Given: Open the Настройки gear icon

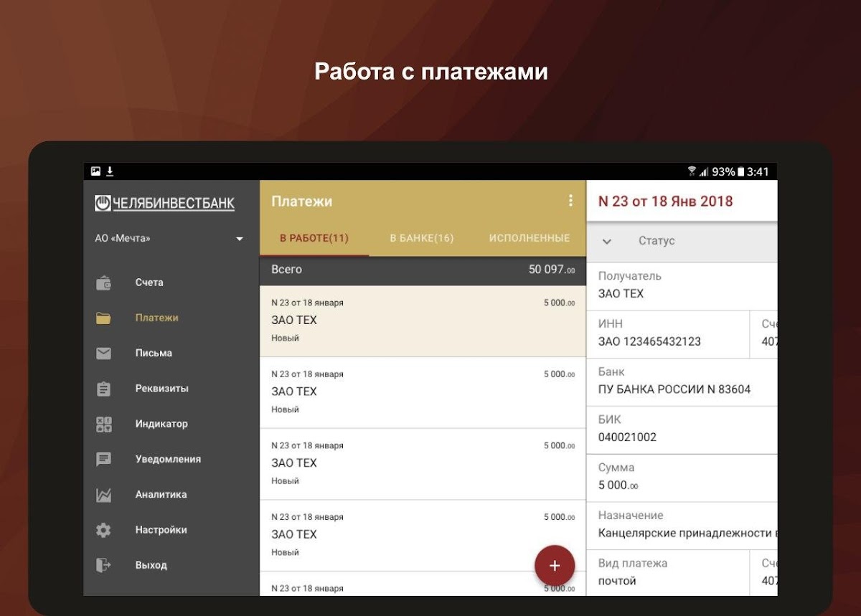Looking at the screenshot, I should (x=104, y=530).
